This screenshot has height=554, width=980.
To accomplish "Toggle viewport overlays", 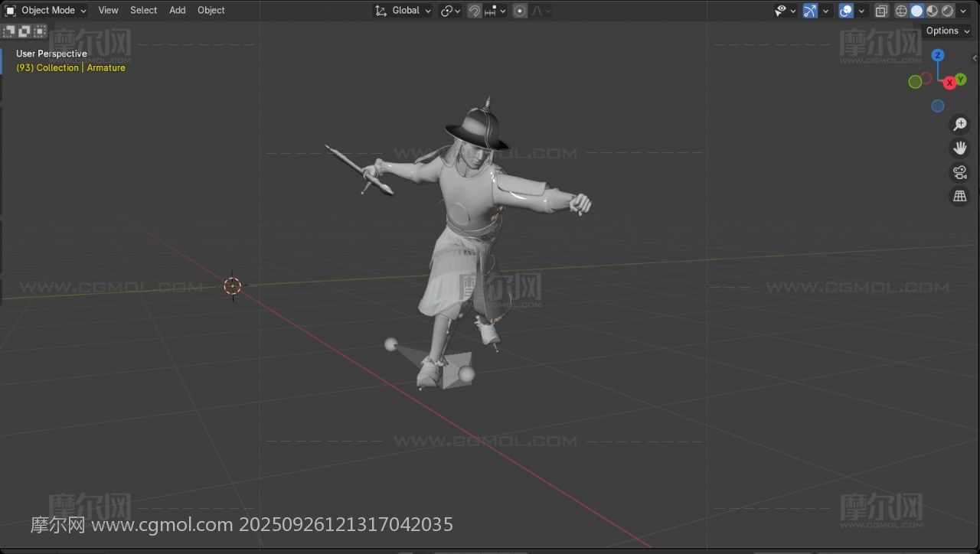I will [846, 11].
